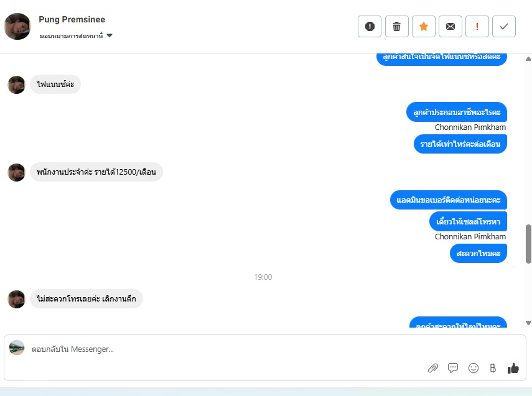Send a thumbs-up like

point(513,368)
